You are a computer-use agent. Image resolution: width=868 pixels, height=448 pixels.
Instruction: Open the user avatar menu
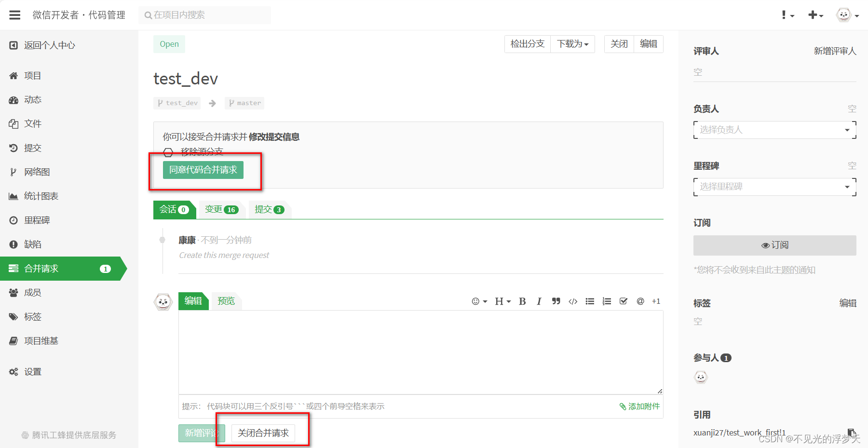(x=847, y=15)
